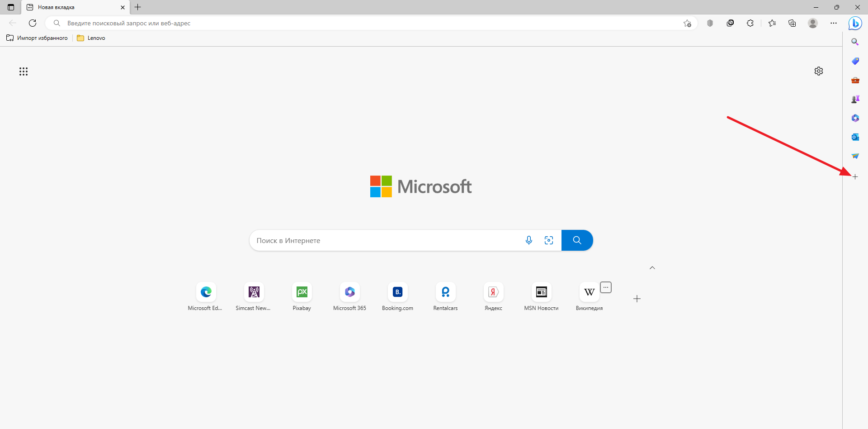The height and width of the screenshot is (429, 868).
Task: Click the Extensions puzzle icon
Action: (750, 23)
